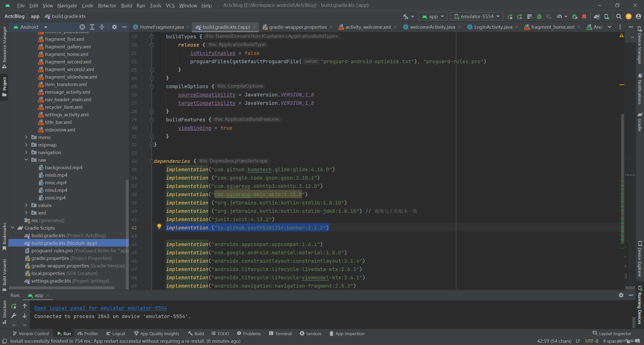This screenshot has width=644, height=345.
Task: Show hidden editor tabs chevron
Action: coord(610,27)
